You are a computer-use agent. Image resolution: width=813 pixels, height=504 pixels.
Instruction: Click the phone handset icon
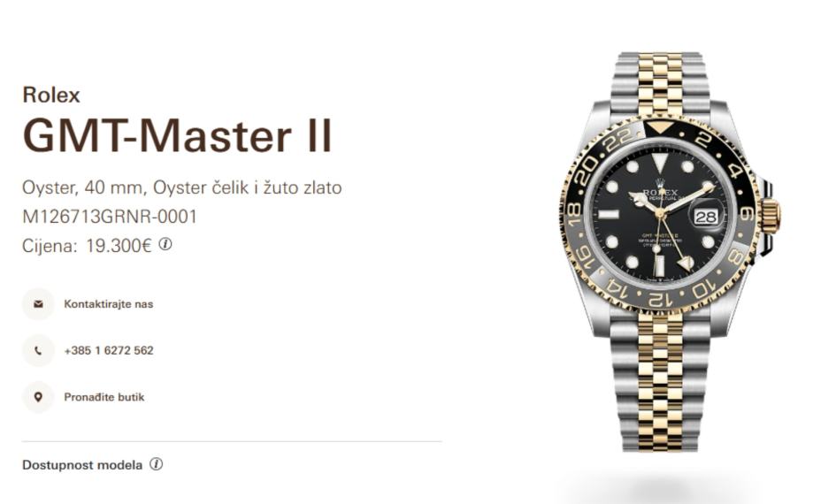point(38,351)
